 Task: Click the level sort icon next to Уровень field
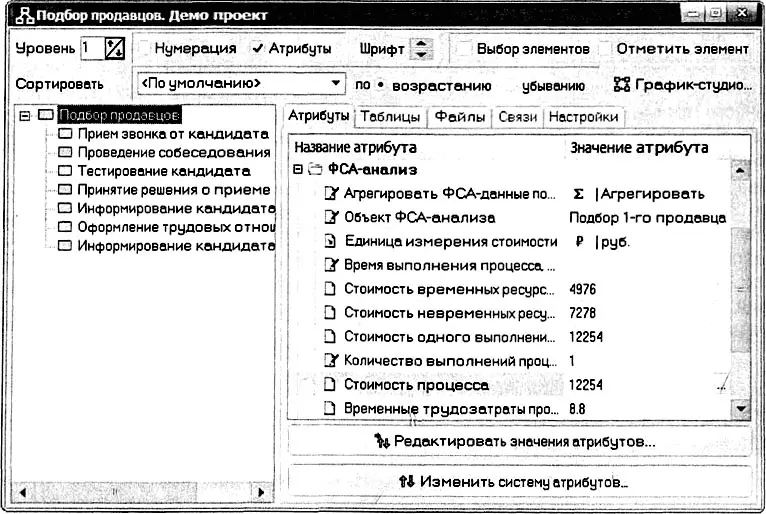click(115, 49)
